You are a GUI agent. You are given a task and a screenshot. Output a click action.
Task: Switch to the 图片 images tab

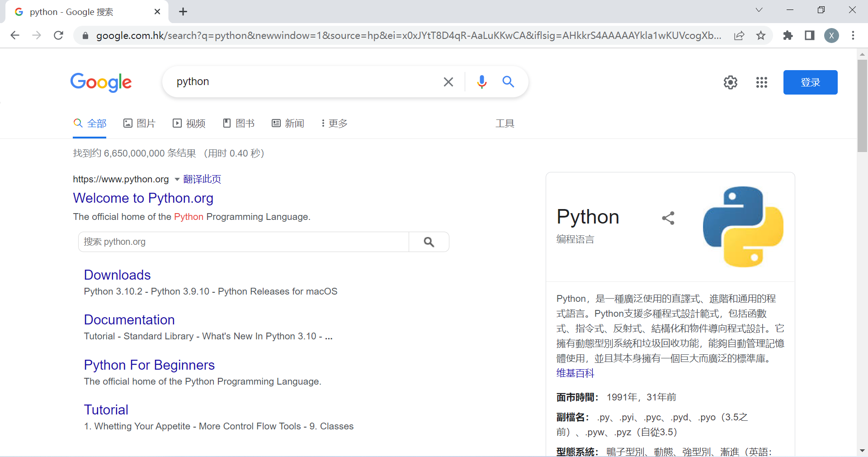[x=139, y=124]
